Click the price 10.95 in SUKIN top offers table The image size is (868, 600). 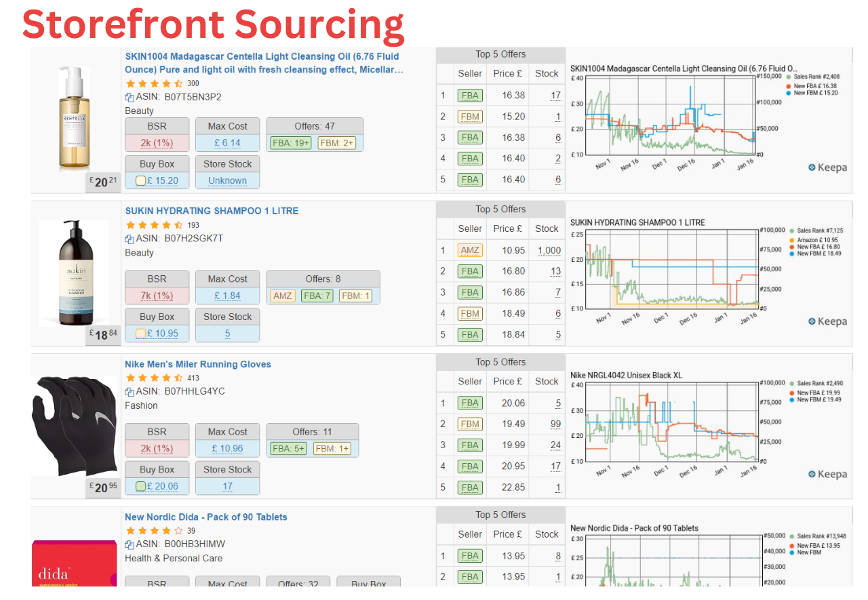click(513, 250)
